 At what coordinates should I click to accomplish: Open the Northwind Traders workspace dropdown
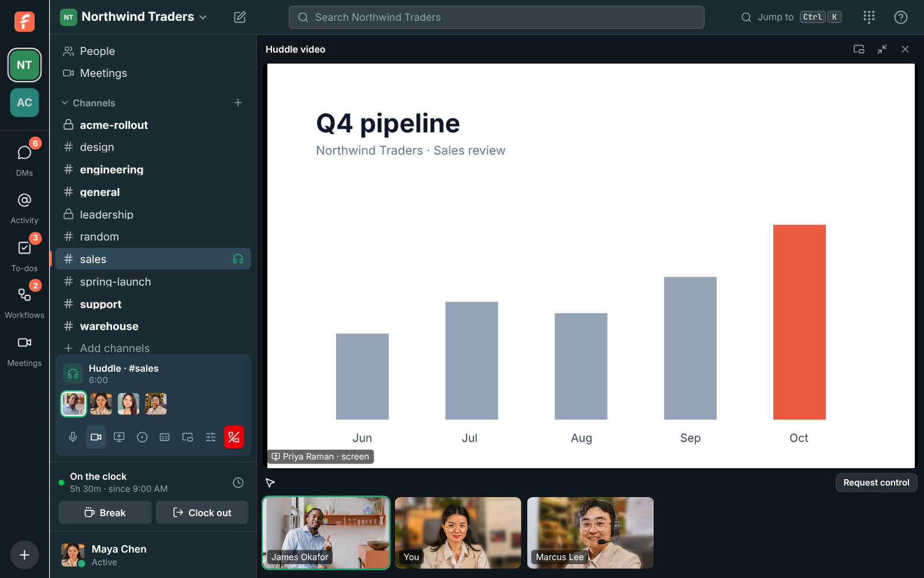pyautogui.click(x=133, y=17)
